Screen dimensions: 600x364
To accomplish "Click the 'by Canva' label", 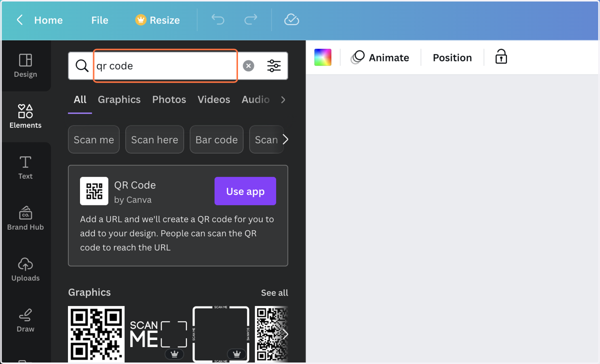I will point(133,199).
